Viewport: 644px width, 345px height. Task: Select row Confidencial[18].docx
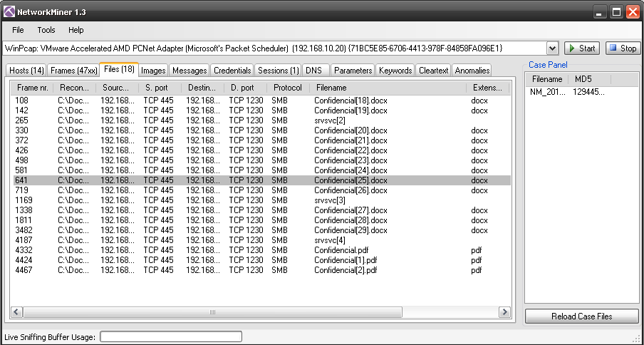point(261,101)
